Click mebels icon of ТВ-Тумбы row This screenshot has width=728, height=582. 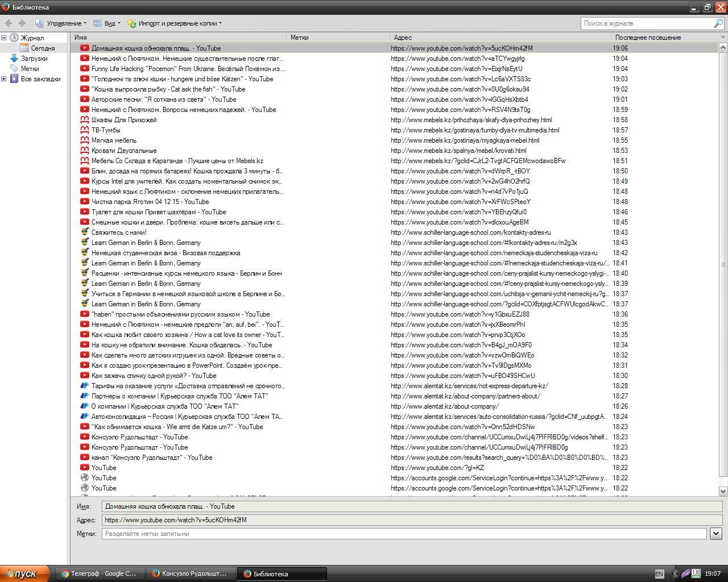click(85, 130)
